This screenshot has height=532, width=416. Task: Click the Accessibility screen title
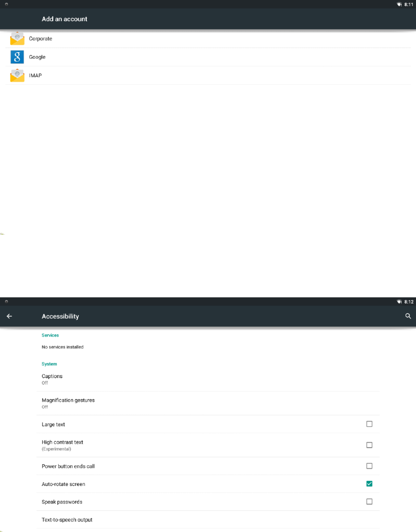point(60,316)
